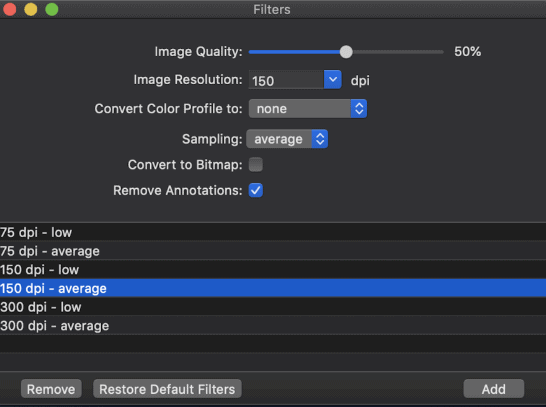
Task: Click the Add button
Action: [x=493, y=389]
